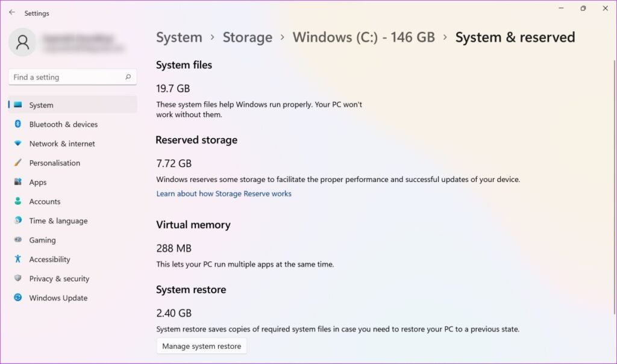The height and width of the screenshot is (364, 617).
Task: Select the Accounts person icon
Action: point(17,201)
